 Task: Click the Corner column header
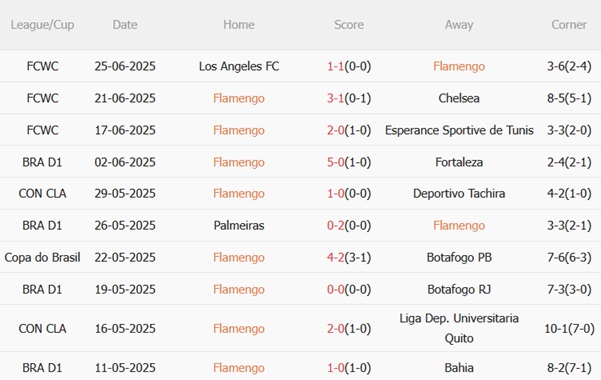(x=569, y=25)
